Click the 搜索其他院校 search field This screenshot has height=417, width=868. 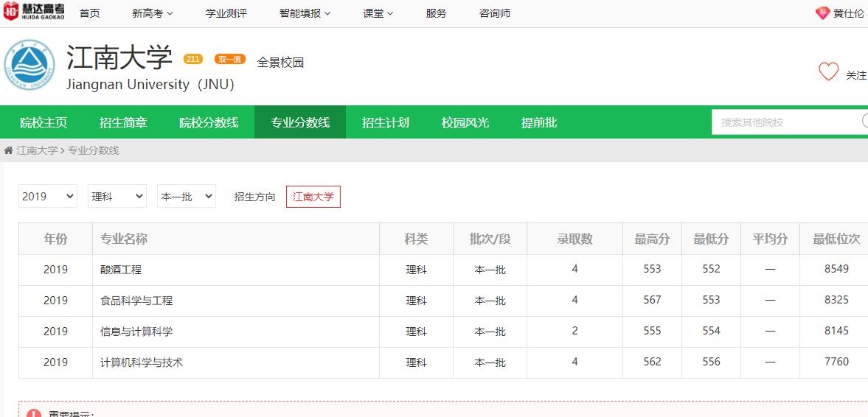pyautogui.click(x=789, y=122)
